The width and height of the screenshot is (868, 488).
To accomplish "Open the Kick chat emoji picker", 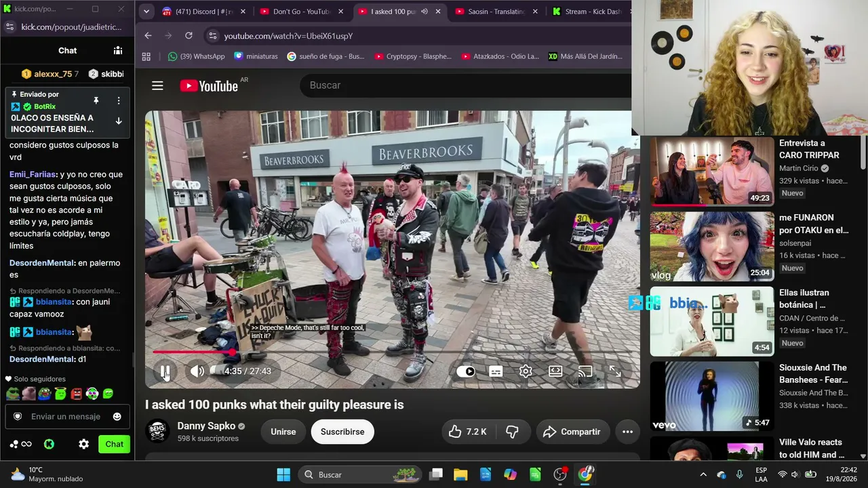I will pos(117,416).
